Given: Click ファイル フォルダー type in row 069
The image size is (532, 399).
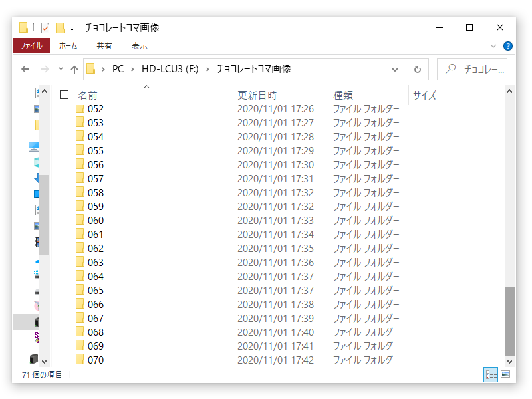Looking at the screenshot, I should [366, 346].
